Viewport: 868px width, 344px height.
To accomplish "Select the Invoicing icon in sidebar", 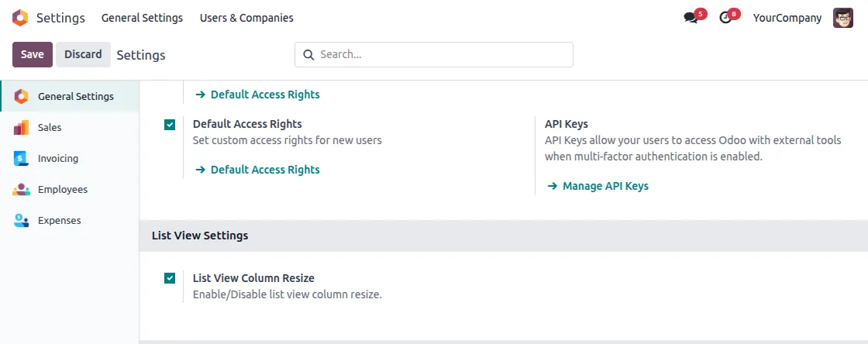I will pyautogui.click(x=21, y=159).
